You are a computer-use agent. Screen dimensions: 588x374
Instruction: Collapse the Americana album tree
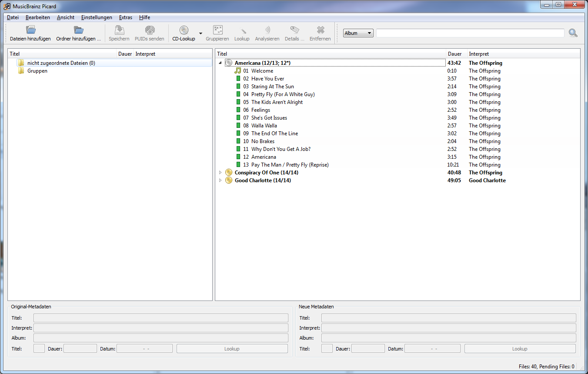(220, 63)
